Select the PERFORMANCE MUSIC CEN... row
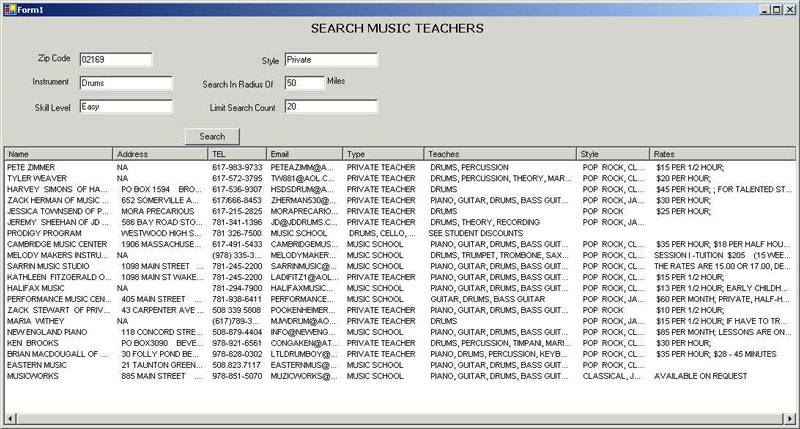 coord(399,299)
